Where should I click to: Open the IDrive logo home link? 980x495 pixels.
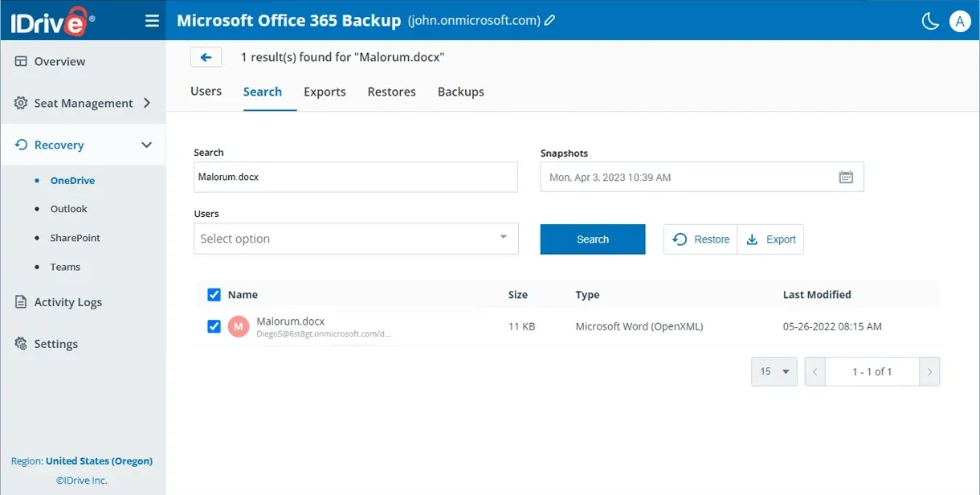coord(53,20)
